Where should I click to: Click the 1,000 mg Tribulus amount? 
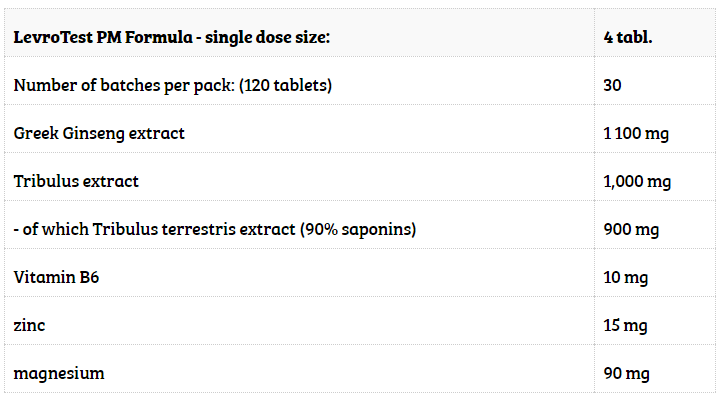coord(636,181)
